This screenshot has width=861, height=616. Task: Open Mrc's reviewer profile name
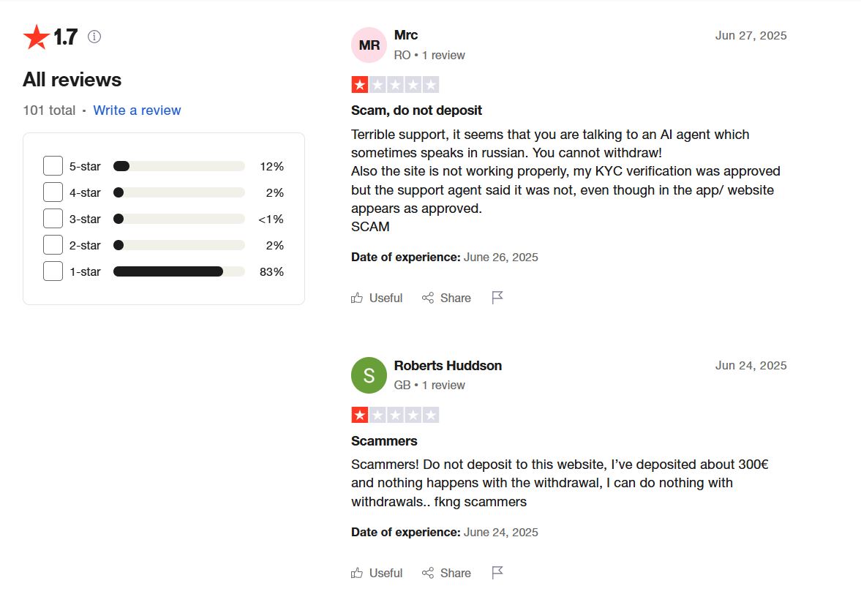pos(406,35)
